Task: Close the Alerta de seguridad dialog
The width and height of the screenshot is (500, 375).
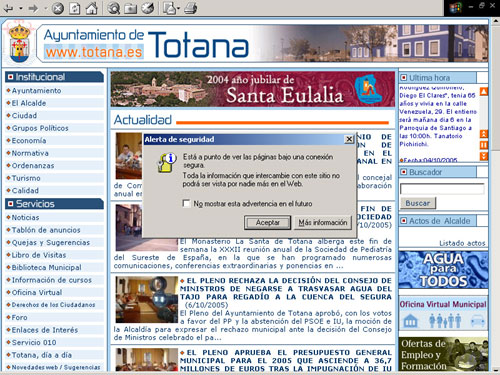Action: click(x=349, y=139)
